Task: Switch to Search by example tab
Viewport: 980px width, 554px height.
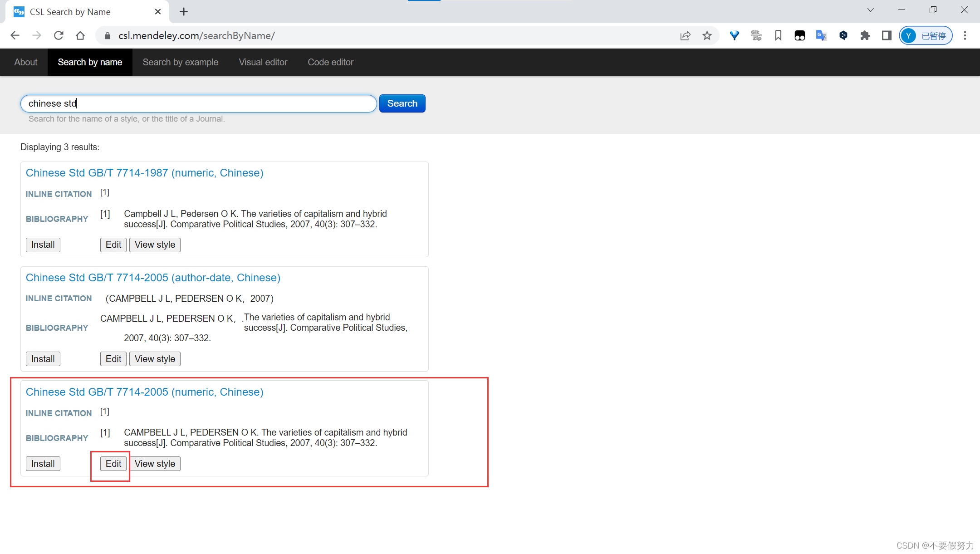Action: tap(180, 62)
